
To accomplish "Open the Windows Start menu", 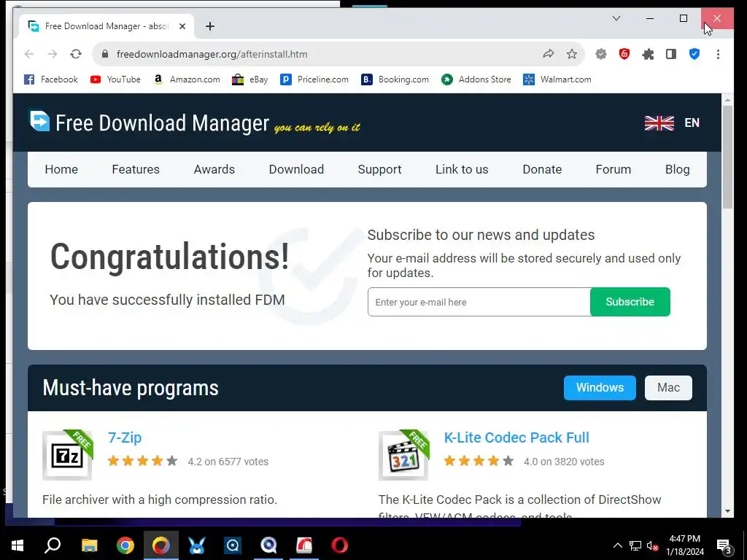I will (x=18, y=545).
